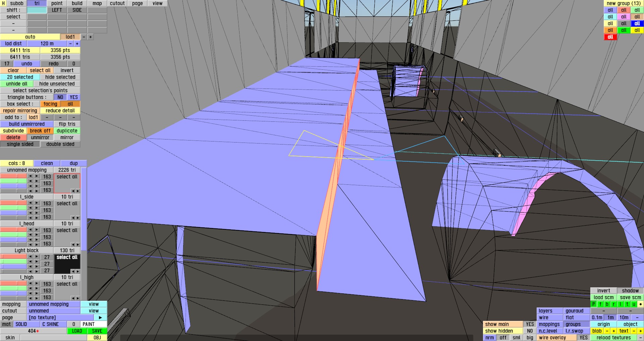Click the black Light black swatch
The width and height of the screenshot is (644, 341).
67,264
